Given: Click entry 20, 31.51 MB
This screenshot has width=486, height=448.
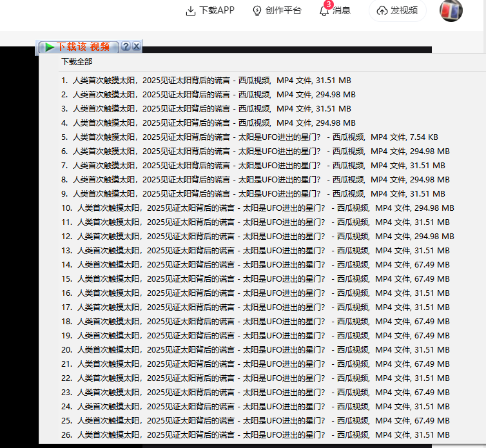Looking at the screenshot, I should pyautogui.click(x=255, y=350).
